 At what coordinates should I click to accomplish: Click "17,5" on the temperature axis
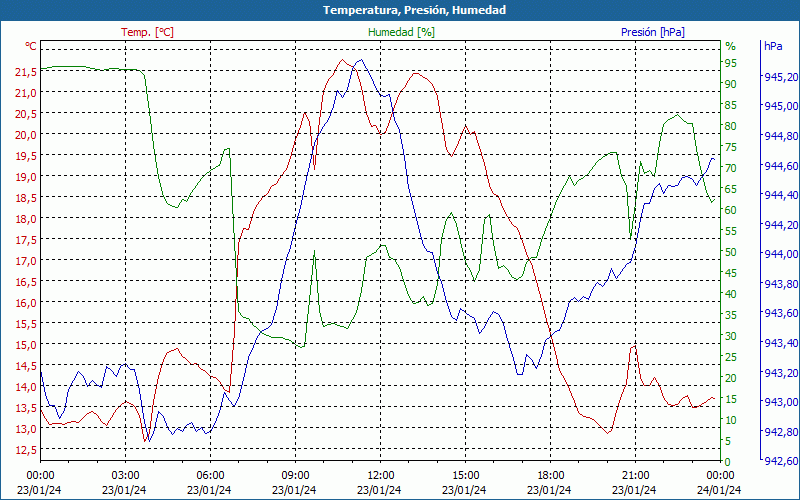tap(26, 240)
